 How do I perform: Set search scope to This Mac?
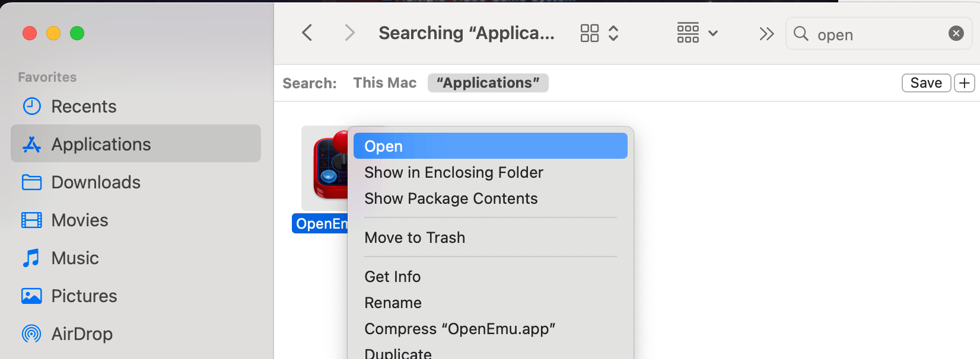(385, 83)
